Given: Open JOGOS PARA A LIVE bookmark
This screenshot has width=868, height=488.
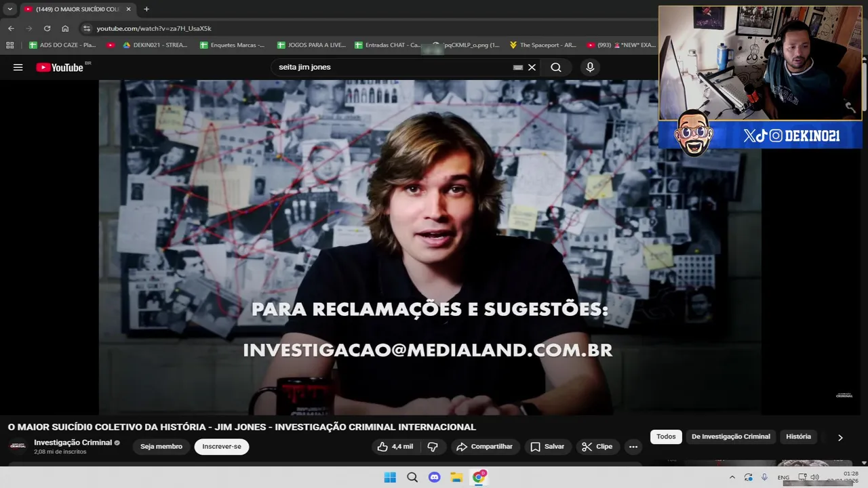Looking at the screenshot, I should 311,45.
